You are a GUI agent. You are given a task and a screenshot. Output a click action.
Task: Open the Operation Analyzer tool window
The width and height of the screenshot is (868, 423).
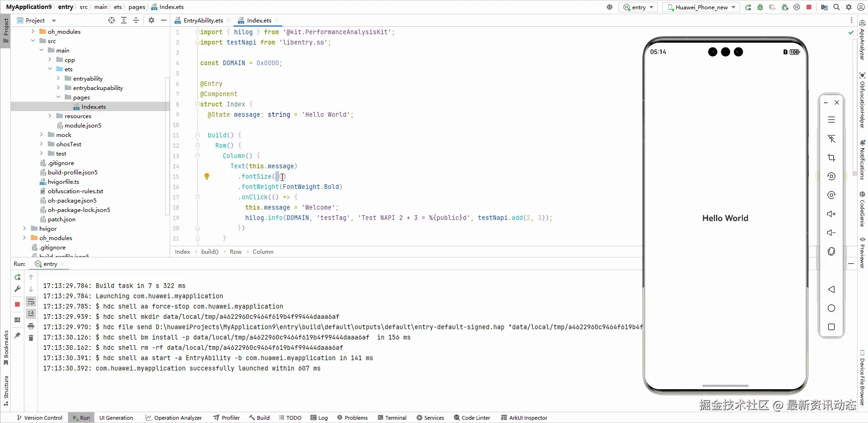[174, 417]
